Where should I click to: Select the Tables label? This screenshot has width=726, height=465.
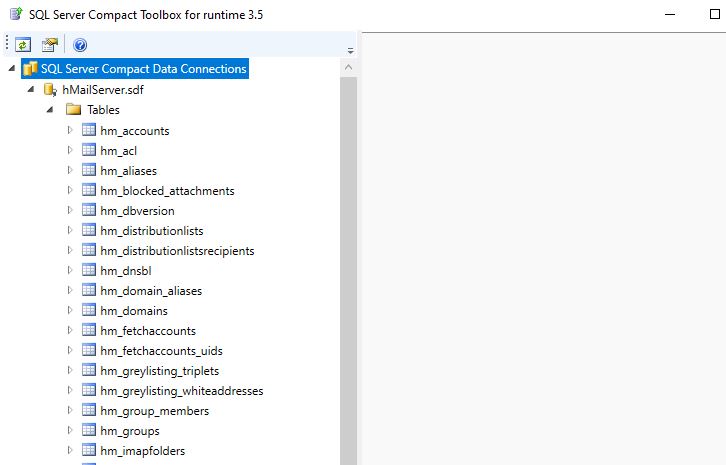point(103,110)
